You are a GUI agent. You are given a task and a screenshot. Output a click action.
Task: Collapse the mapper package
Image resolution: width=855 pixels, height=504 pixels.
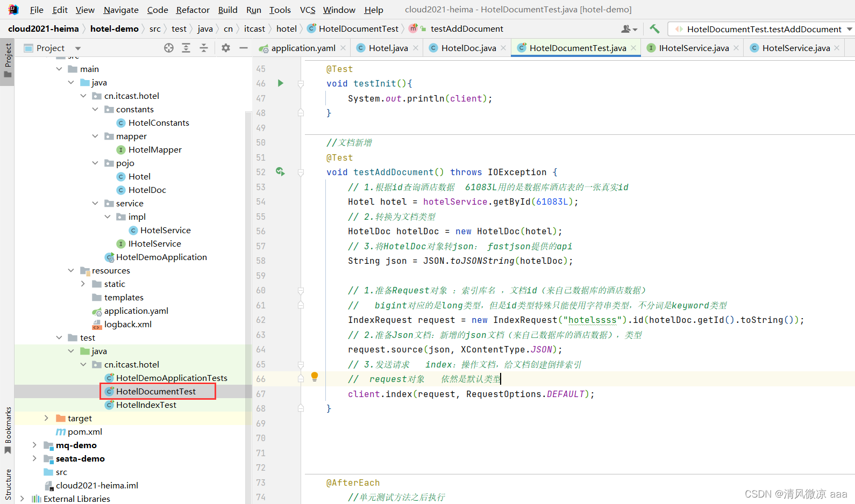coord(95,136)
